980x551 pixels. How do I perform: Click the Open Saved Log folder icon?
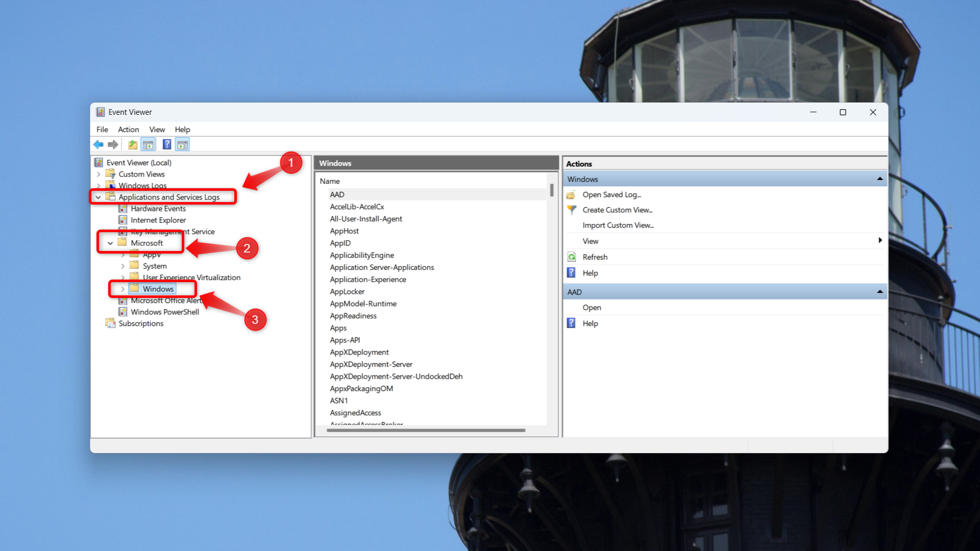pos(571,195)
